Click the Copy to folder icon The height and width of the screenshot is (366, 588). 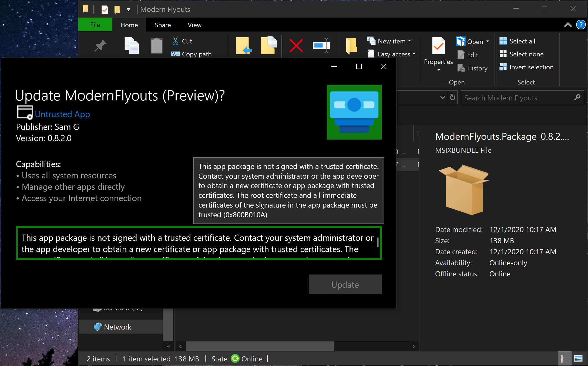pyautogui.click(x=268, y=45)
